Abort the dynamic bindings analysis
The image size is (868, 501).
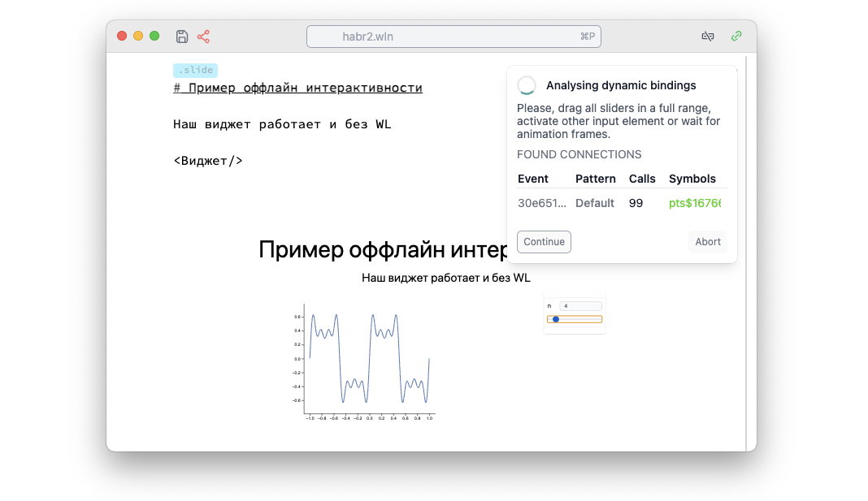tap(707, 241)
